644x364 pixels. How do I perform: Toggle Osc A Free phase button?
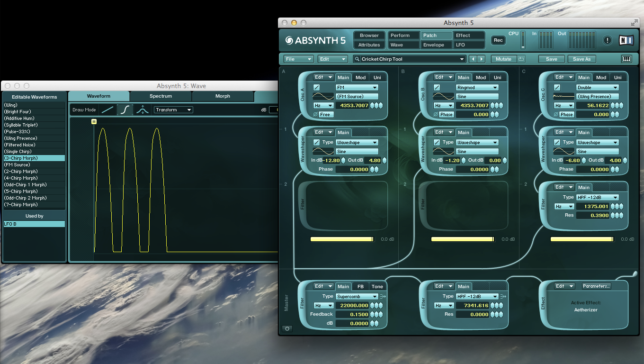tap(326, 115)
